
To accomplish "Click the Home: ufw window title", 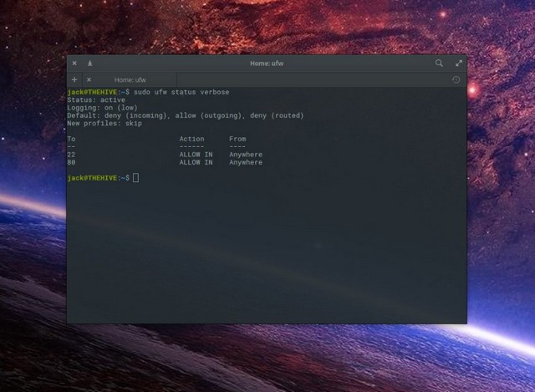I will coord(267,64).
